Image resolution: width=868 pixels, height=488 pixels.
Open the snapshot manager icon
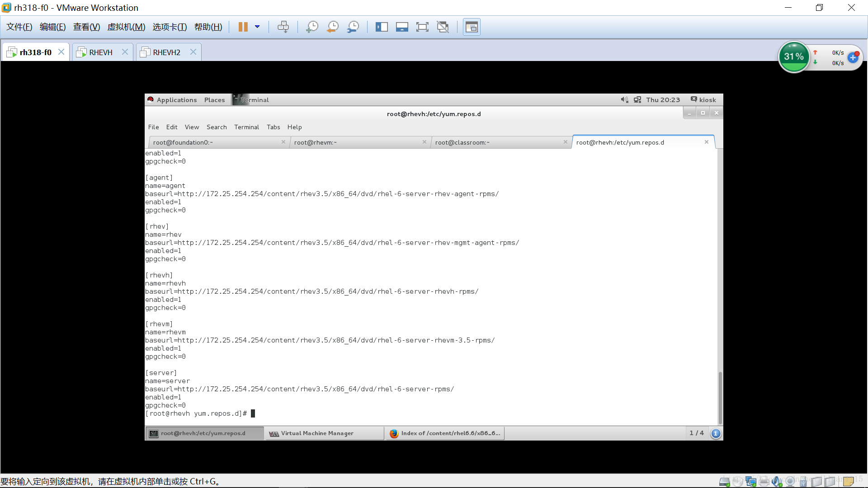click(353, 27)
